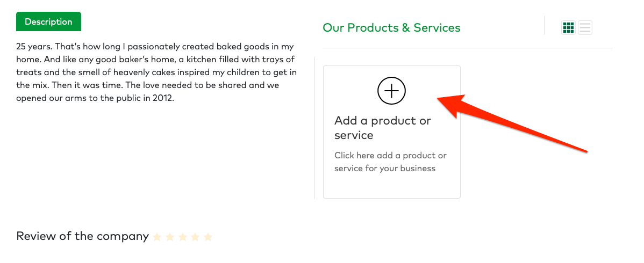Click the description line mentioning "heavenly cakes"
The image size is (644, 263).
pos(156,72)
